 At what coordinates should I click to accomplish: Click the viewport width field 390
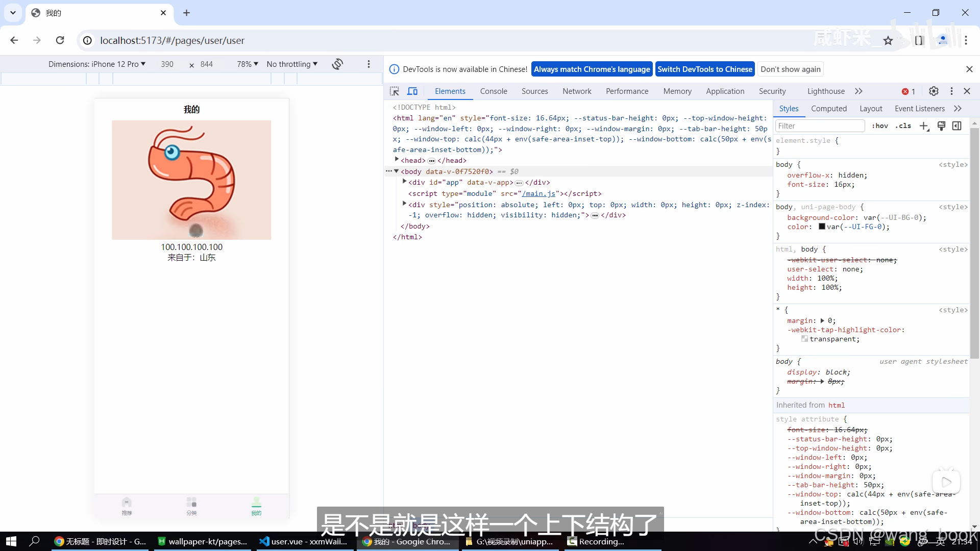167,64
